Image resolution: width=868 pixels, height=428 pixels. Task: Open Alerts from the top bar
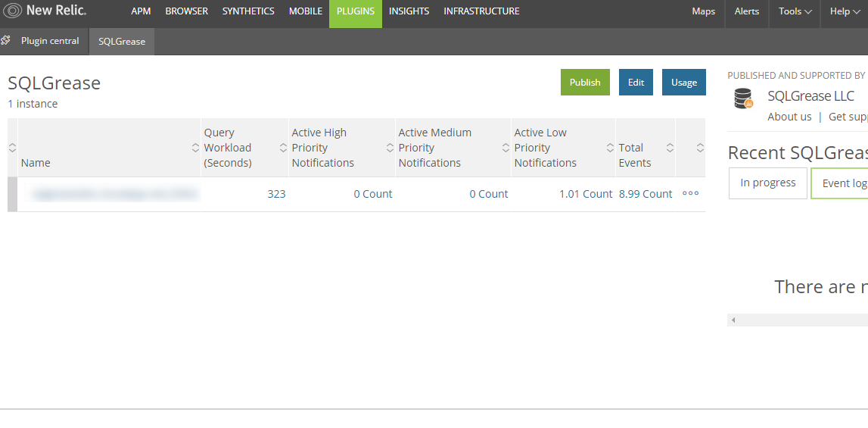(747, 11)
